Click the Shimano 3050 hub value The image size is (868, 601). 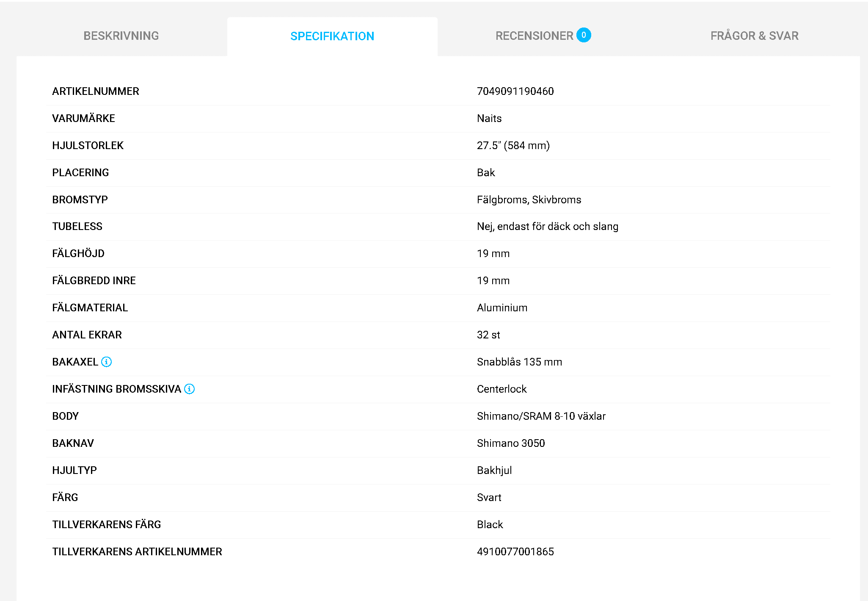coord(511,443)
